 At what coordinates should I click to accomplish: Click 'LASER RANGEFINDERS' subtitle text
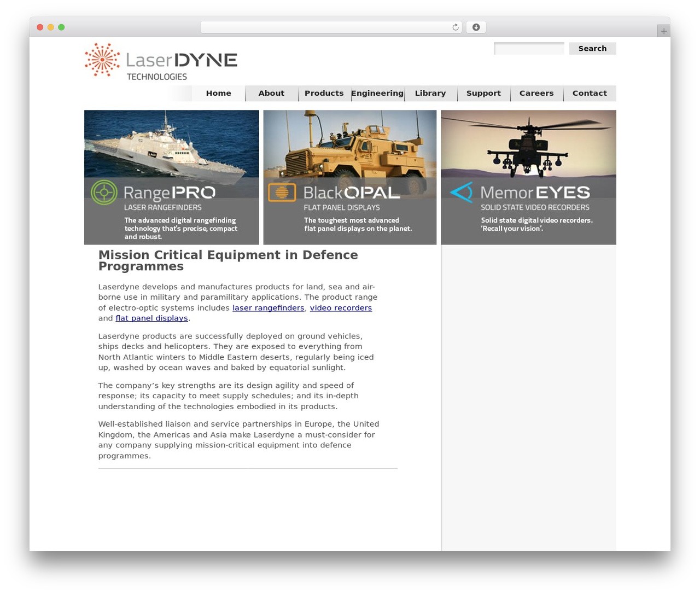click(163, 208)
